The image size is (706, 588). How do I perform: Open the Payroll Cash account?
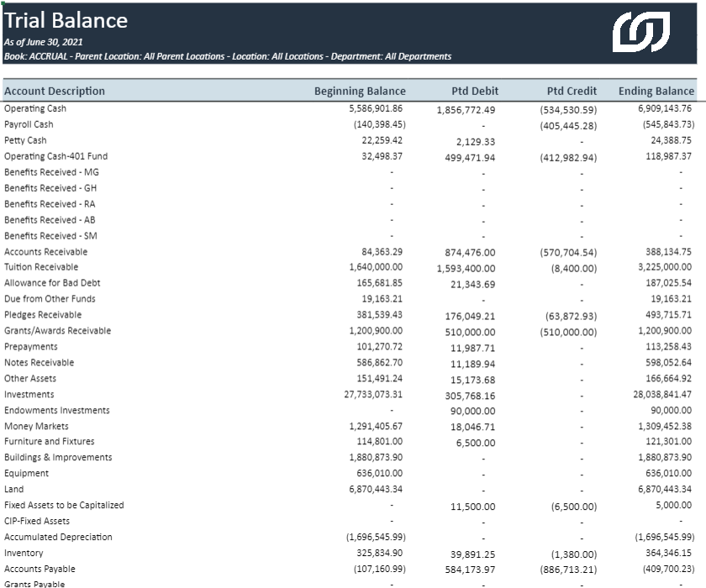point(29,124)
